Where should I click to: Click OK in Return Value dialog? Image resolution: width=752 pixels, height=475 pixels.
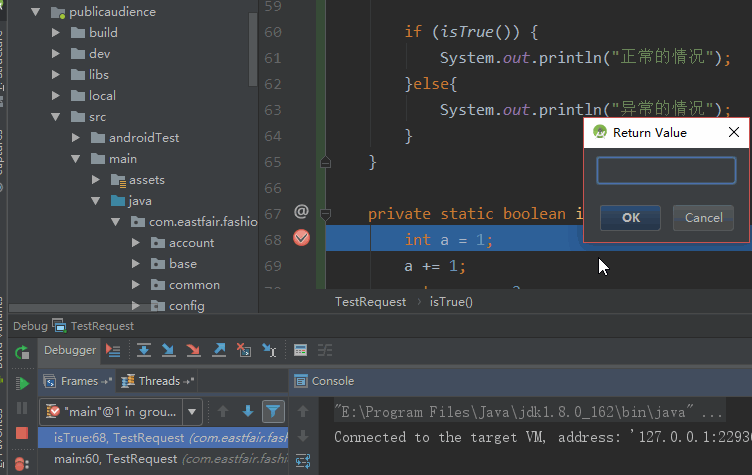630,218
